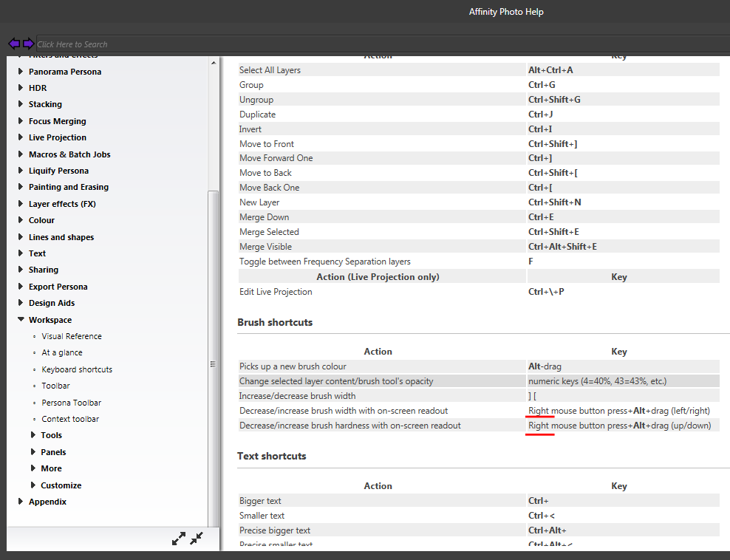Collapse the Workspace topic
This screenshot has height=560, width=730.
pos(21,319)
